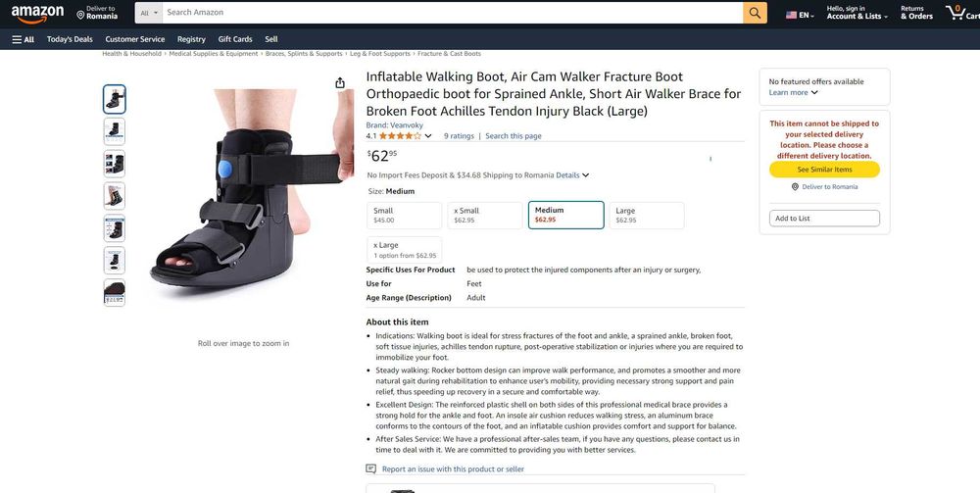Click the Report an issue speech icon
The width and height of the screenshot is (980, 493).
coord(370,468)
